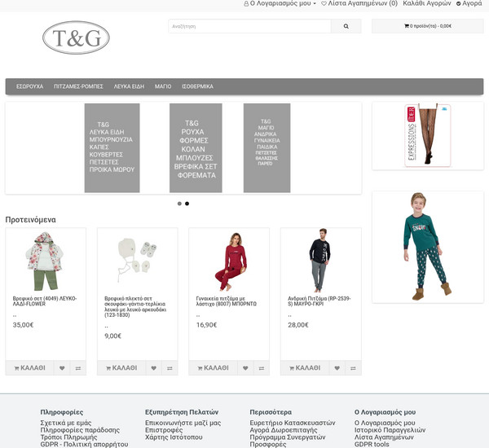Click the search magnifier button
Image resolution: width=489 pixels, height=448 pixels.
(346, 26)
